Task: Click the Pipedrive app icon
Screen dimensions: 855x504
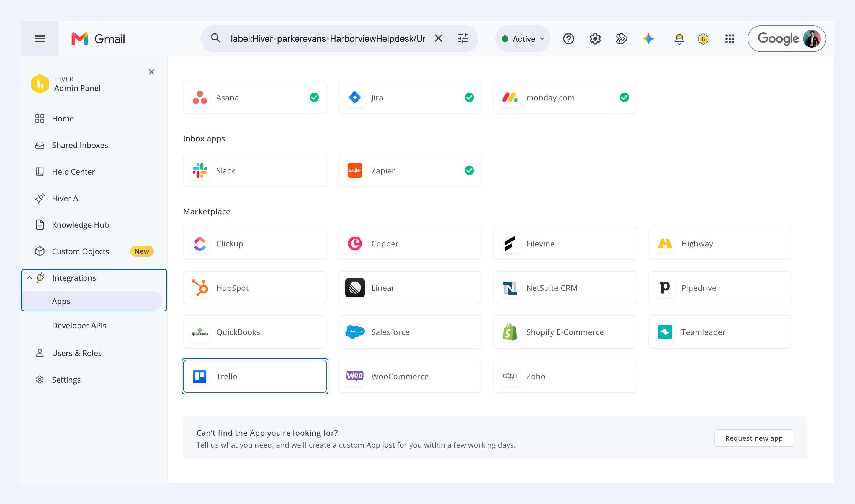Action: click(665, 288)
